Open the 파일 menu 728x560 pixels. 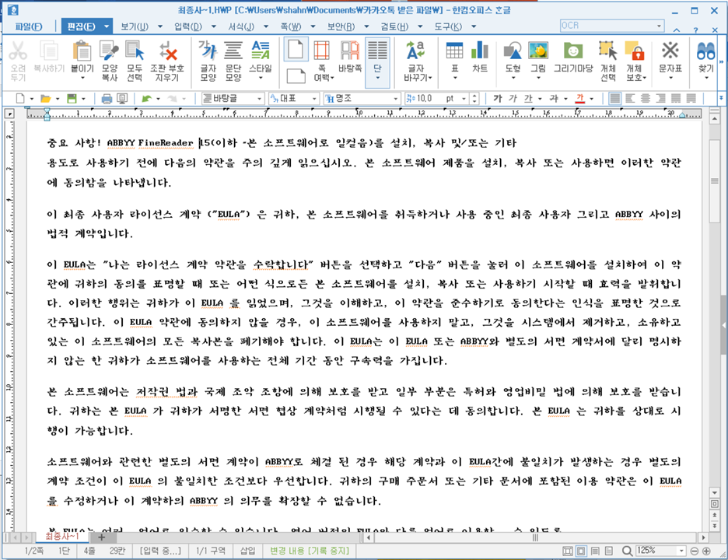click(x=29, y=27)
